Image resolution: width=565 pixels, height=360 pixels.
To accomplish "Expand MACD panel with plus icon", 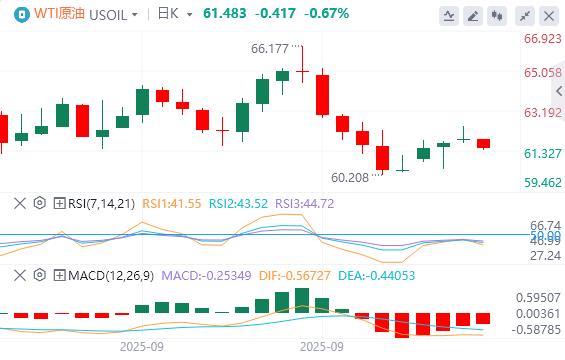I will click(x=59, y=276).
